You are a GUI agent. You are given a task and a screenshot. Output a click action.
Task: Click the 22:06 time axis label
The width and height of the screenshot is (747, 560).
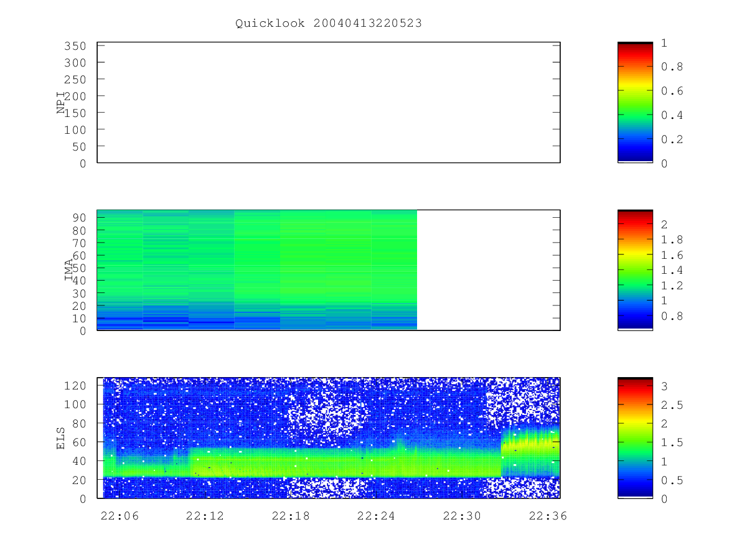click(x=118, y=516)
